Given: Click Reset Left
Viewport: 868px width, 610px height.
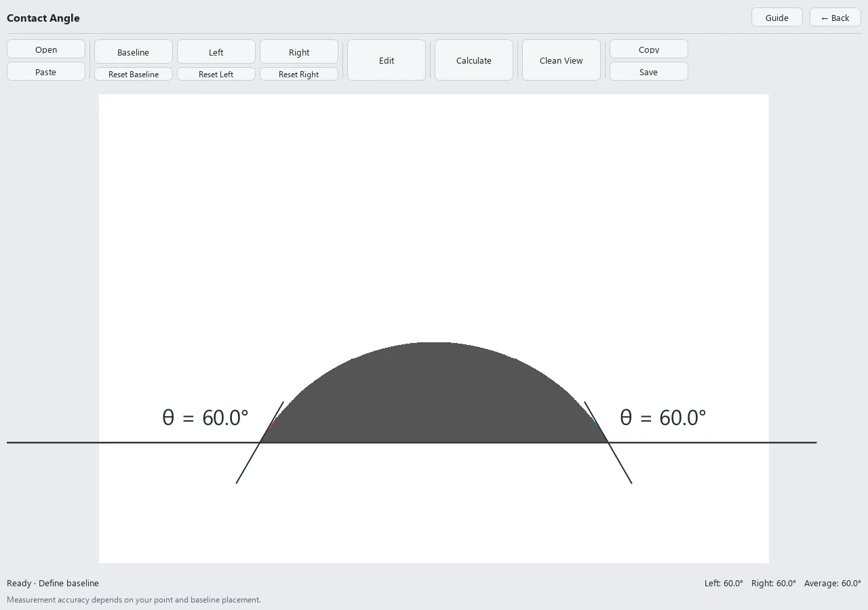Looking at the screenshot, I should pos(216,74).
